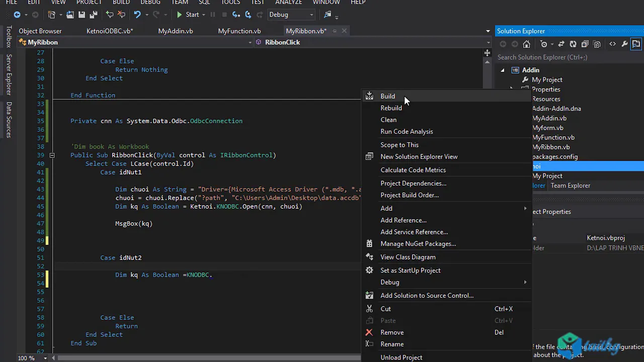
Task: Close the MyRibbon.vb tab
Action: 344,31
